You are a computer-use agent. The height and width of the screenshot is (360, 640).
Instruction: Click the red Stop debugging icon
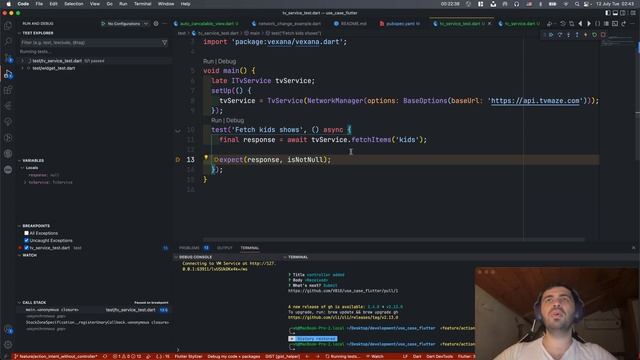point(603,35)
